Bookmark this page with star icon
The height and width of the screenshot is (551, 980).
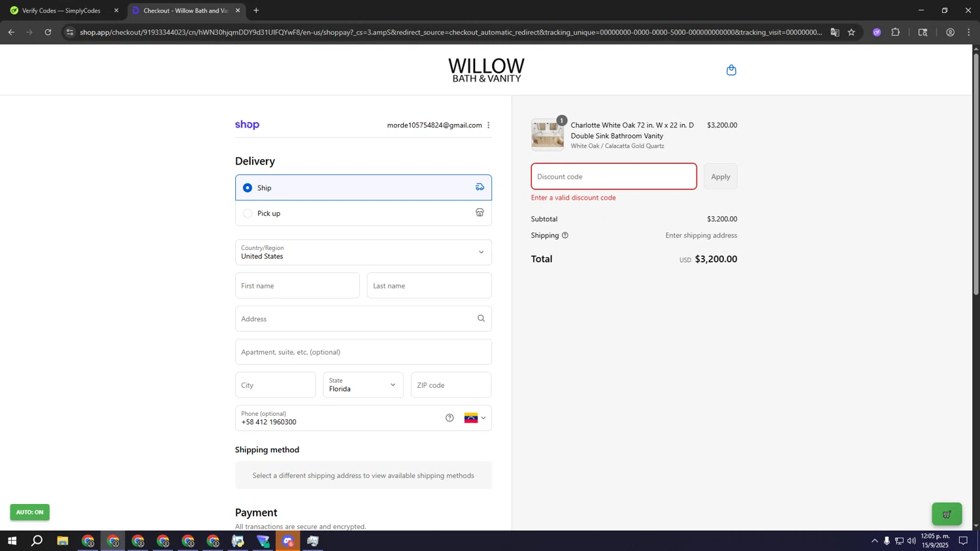click(851, 32)
